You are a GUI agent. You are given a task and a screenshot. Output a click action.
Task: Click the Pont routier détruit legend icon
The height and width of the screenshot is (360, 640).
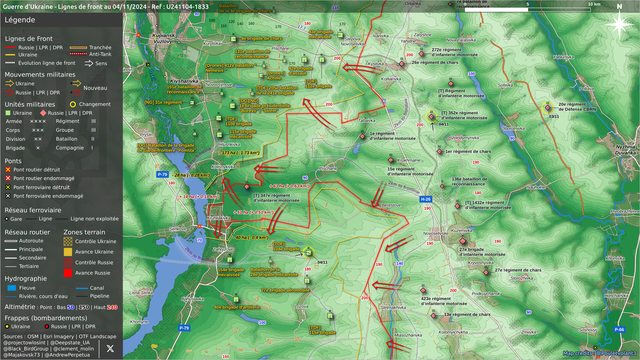point(8,169)
